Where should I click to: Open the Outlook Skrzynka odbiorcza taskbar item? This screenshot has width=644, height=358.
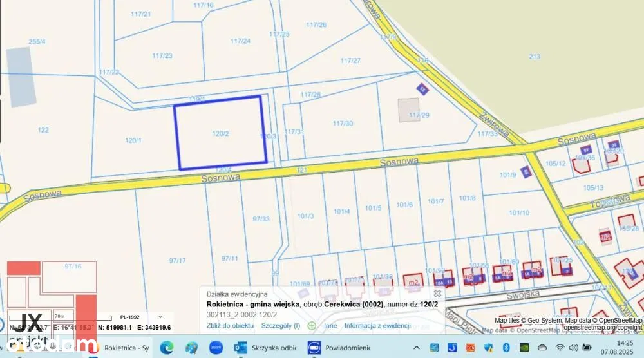pos(263,348)
